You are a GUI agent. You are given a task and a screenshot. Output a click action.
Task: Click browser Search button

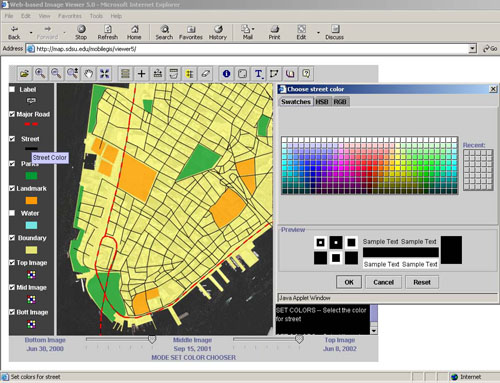click(x=164, y=33)
